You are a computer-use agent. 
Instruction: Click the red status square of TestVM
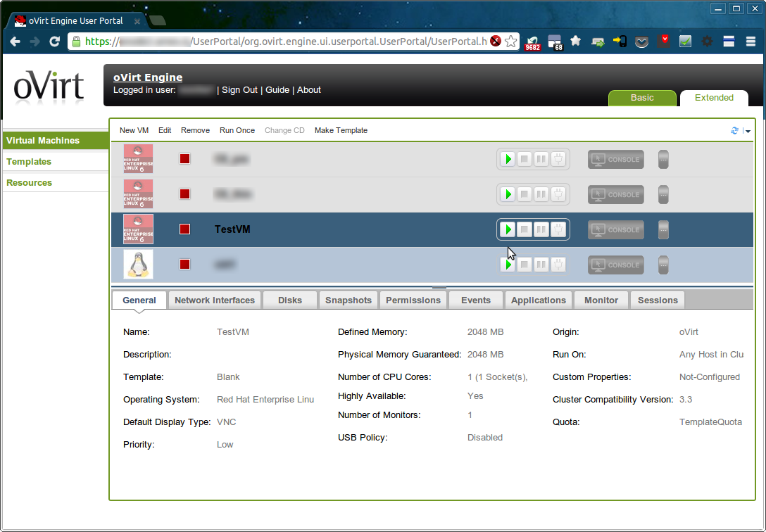tap(184, 229)
